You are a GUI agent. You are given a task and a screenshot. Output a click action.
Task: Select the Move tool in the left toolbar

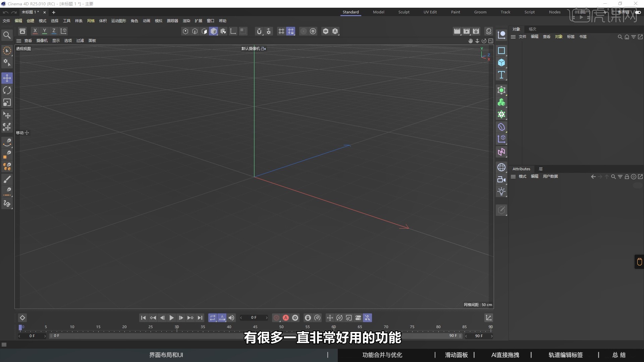point(7,78)
